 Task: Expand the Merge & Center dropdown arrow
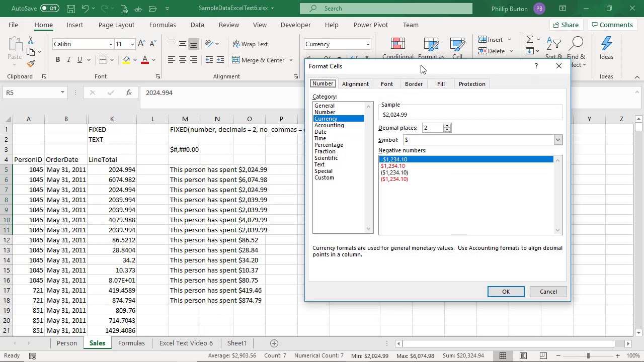tap(290, 60)
